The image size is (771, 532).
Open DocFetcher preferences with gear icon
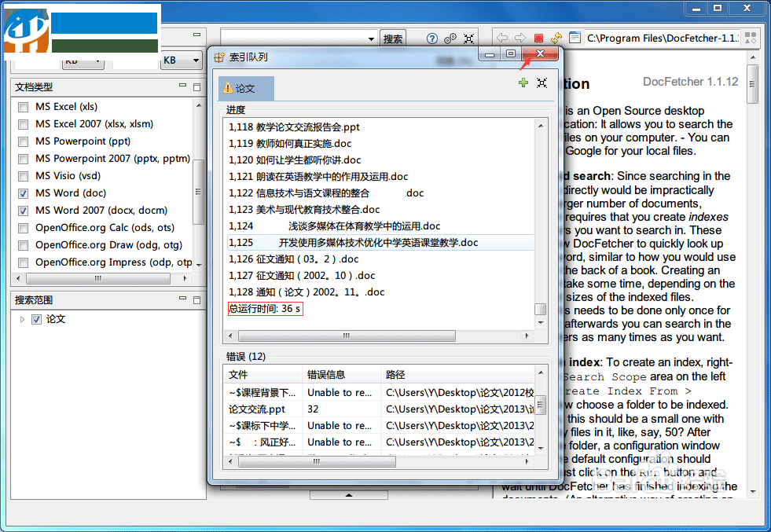tap(449, 37)
